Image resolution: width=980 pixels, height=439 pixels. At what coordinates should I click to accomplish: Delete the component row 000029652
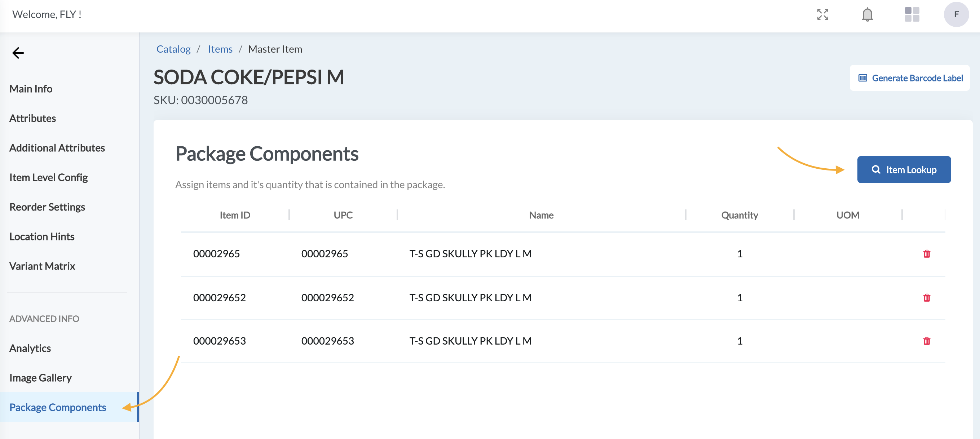926,297
